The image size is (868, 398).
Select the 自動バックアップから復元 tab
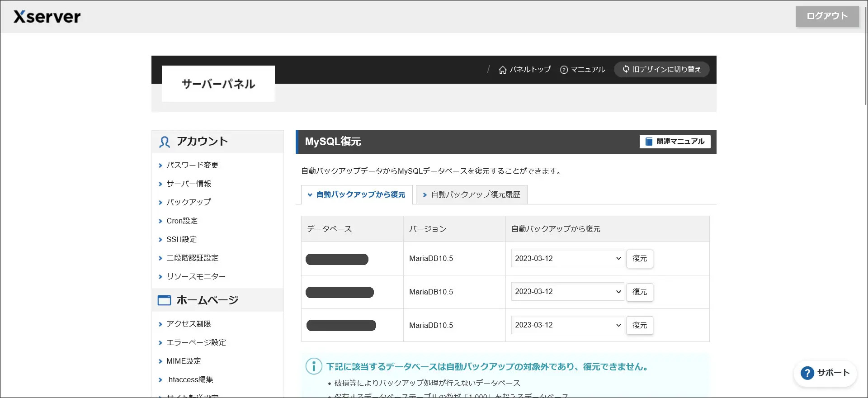coord(357,194)
